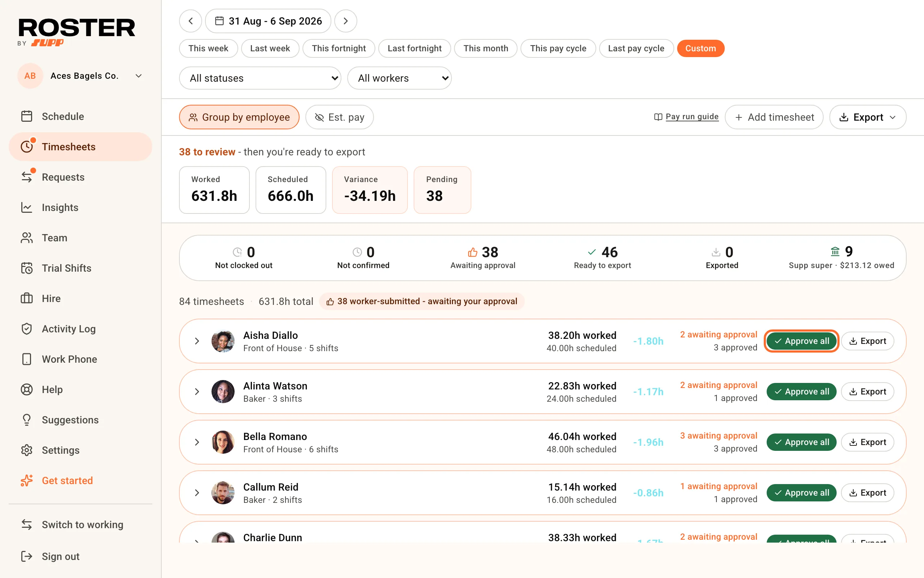The width and height of the screenshot is (924, 578).
Task: Expand Bella Romano's timesheet row
Action: (197, 442)
